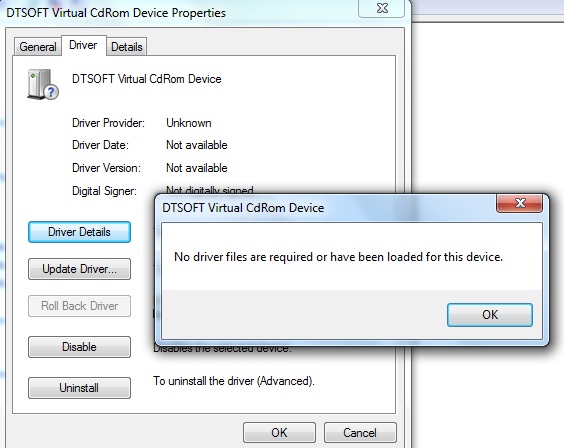The image size is (564, 448).
Task: Click the Uninstall driver button
Action: coord(79,388)
